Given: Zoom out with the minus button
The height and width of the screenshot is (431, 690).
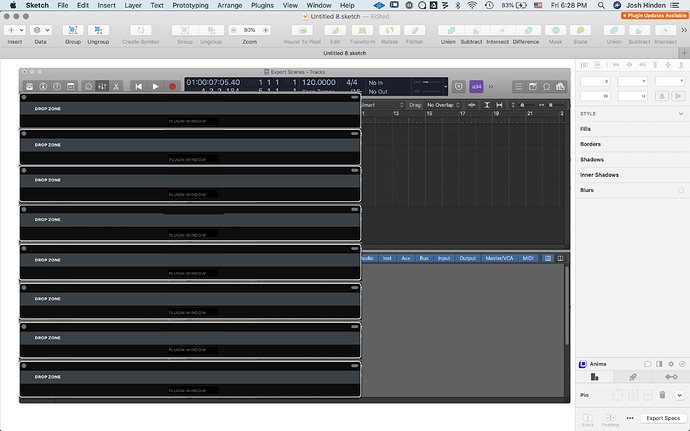Looking at the screenshot, I should [x=234, y=30].
